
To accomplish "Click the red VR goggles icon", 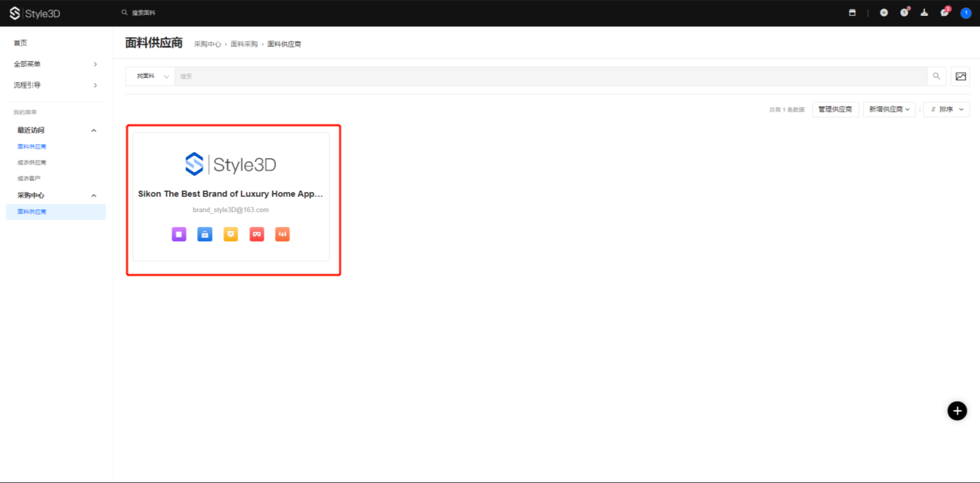I will pyautogui.click(x=257, y=234).
